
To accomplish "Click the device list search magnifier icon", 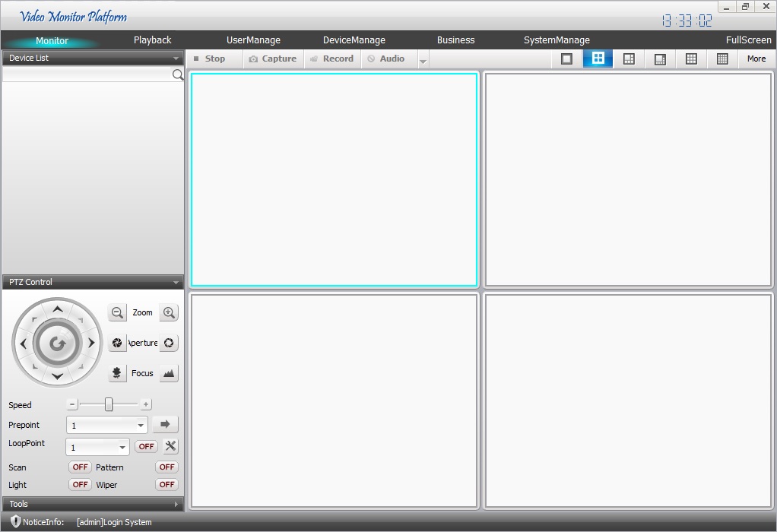I will [178, 74].
